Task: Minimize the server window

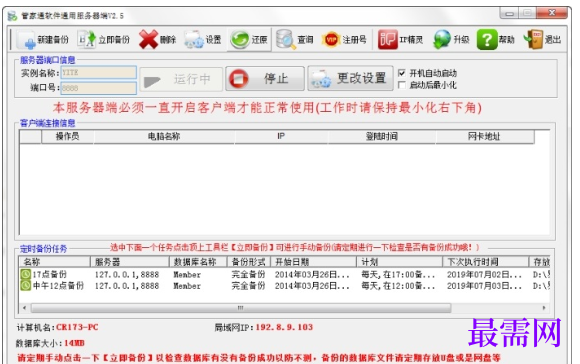Action: tap(509, 13)
